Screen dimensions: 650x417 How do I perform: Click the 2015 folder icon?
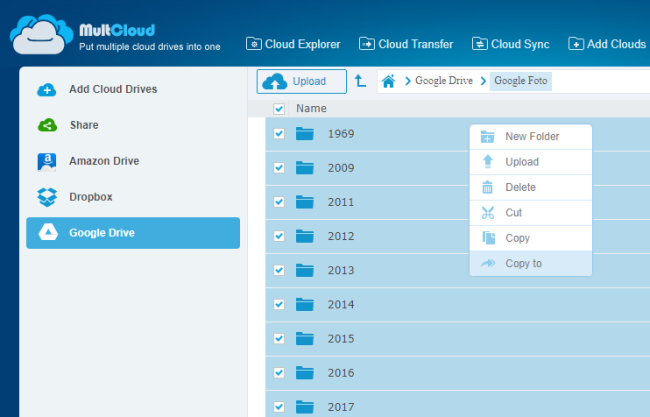[305, 338]
